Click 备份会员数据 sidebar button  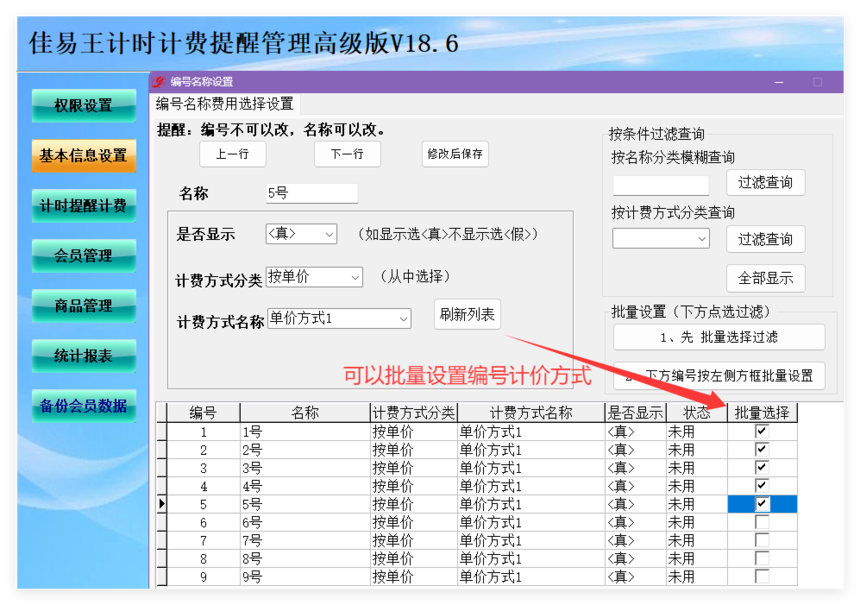[83, 406]
